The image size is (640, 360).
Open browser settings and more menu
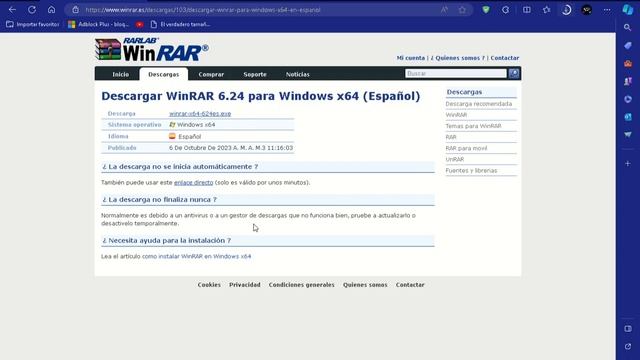coord(607,10)
